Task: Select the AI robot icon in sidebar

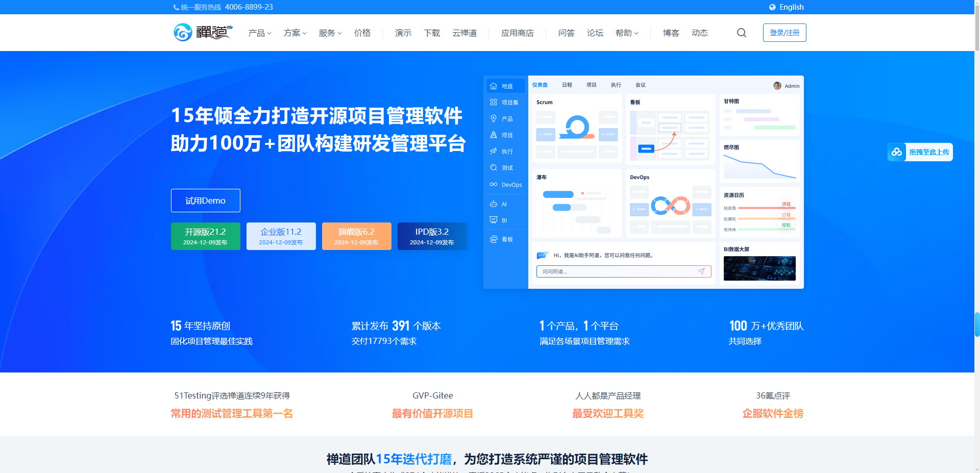Action: click(x=494, y=204)
